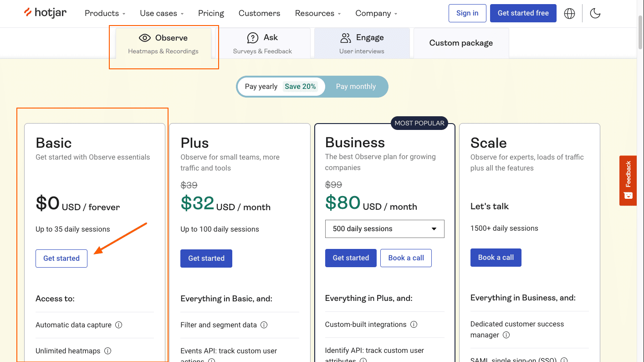Open the 500 daily sessions dropdown
The height and width of the screenshot is (362, 644).
[x=384, y=229]
